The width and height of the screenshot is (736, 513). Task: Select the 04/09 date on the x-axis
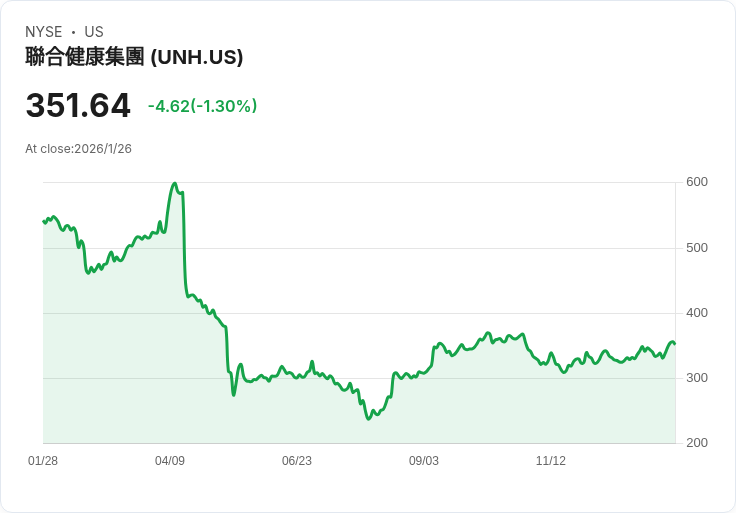pyautogui.click(x=170, y=461)
